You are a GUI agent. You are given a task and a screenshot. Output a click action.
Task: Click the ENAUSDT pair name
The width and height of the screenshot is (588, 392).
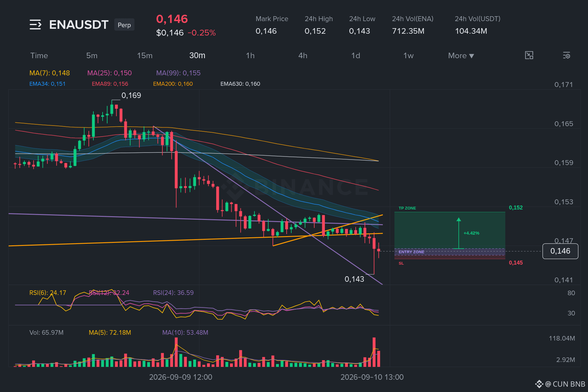click(79, 24)
